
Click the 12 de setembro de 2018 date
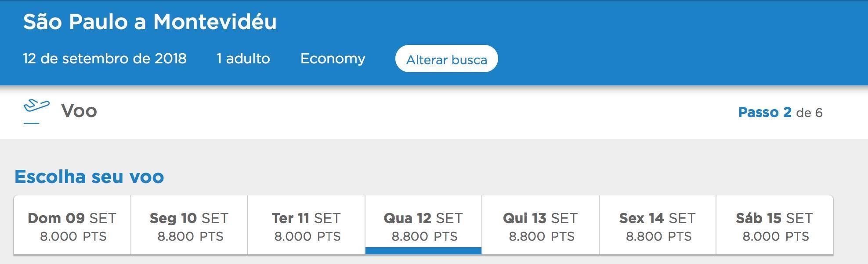105,59
